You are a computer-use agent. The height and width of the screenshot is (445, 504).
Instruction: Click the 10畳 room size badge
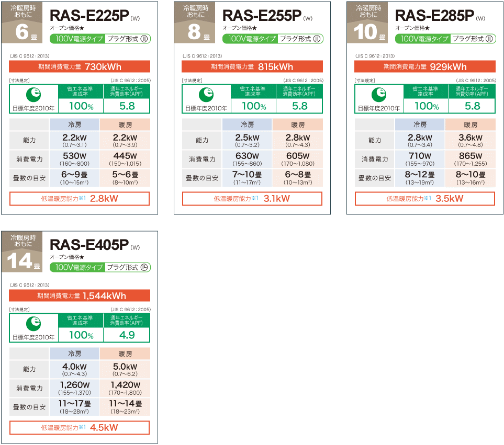click(367, 22)
